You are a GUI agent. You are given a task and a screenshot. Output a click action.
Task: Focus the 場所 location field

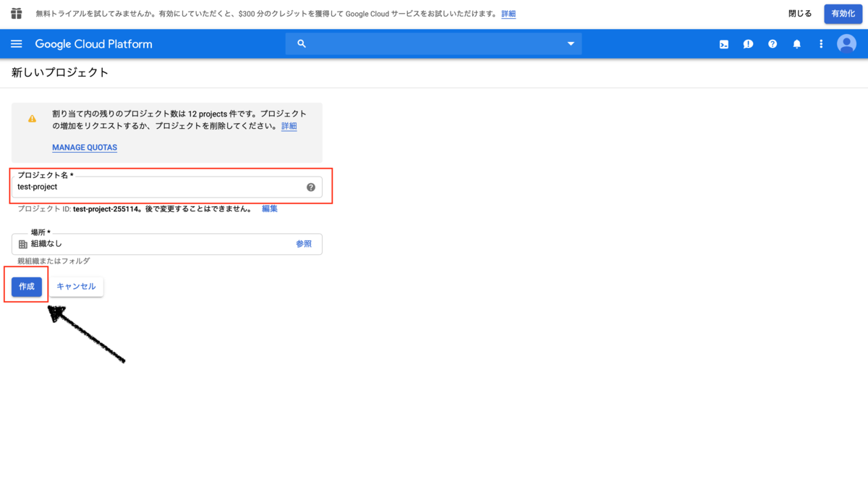[167, 244]
